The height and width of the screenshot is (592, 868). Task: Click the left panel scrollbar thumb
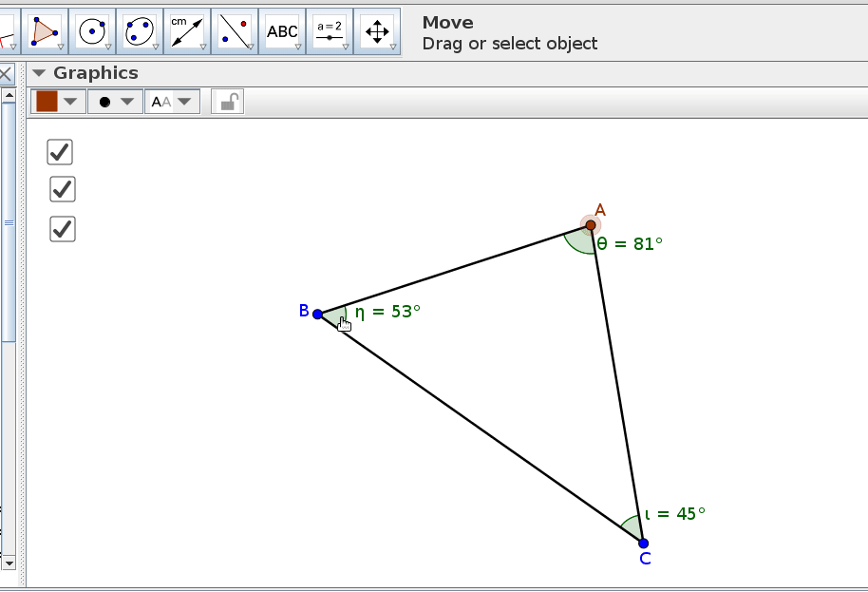[x=9, y=222]
